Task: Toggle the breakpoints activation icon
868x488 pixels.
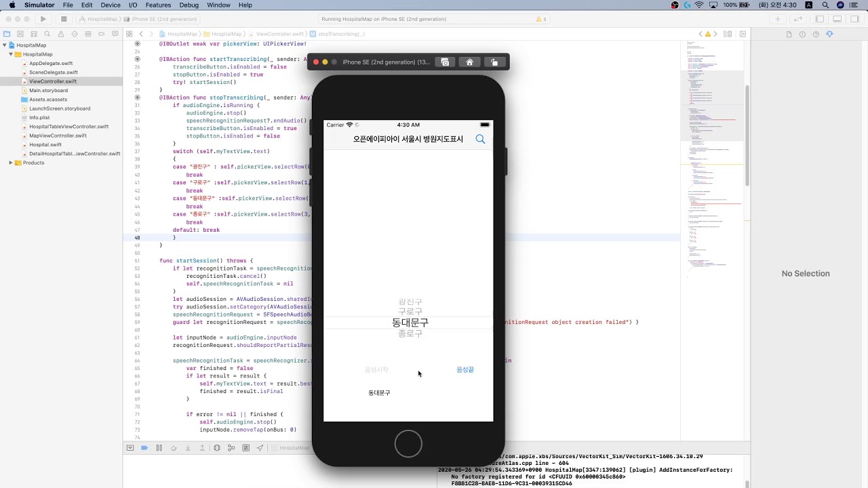Action: click(144, 448)
